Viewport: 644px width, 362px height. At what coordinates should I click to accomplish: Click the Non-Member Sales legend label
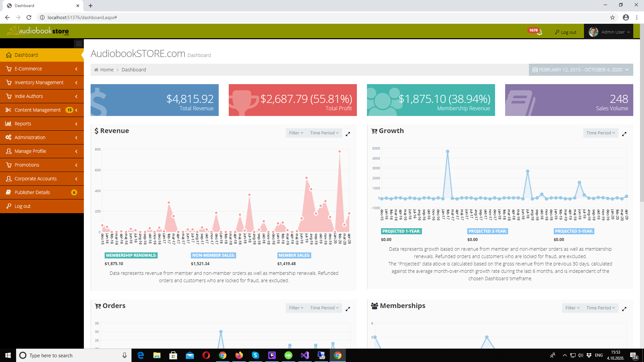pos(213,255)
